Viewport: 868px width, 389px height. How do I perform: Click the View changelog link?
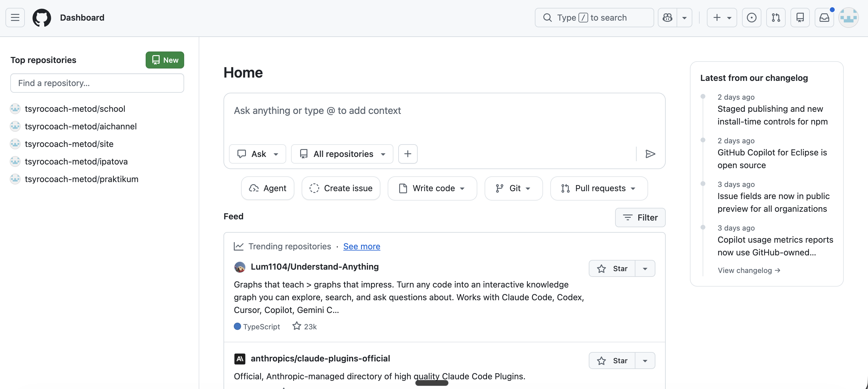749,270
